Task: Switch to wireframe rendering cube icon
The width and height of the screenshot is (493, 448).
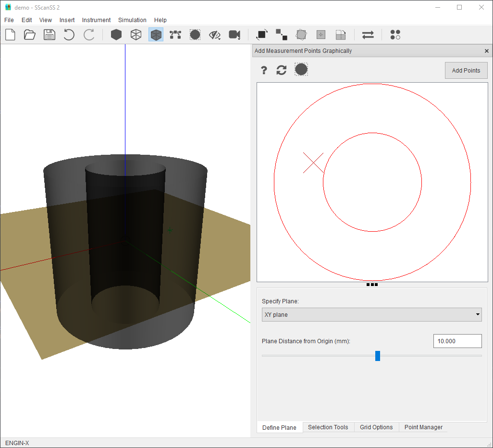Action: click(x=136, y=35)
